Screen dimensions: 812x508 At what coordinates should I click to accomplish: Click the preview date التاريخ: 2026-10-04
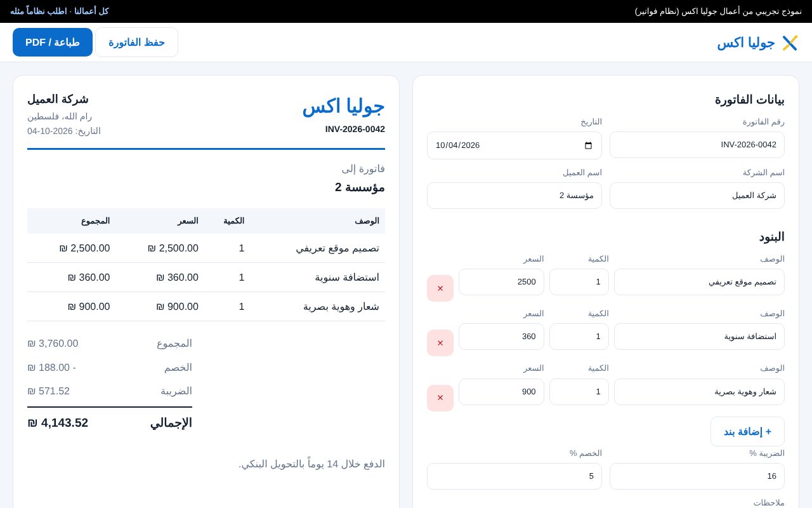(x=64, y=131)
